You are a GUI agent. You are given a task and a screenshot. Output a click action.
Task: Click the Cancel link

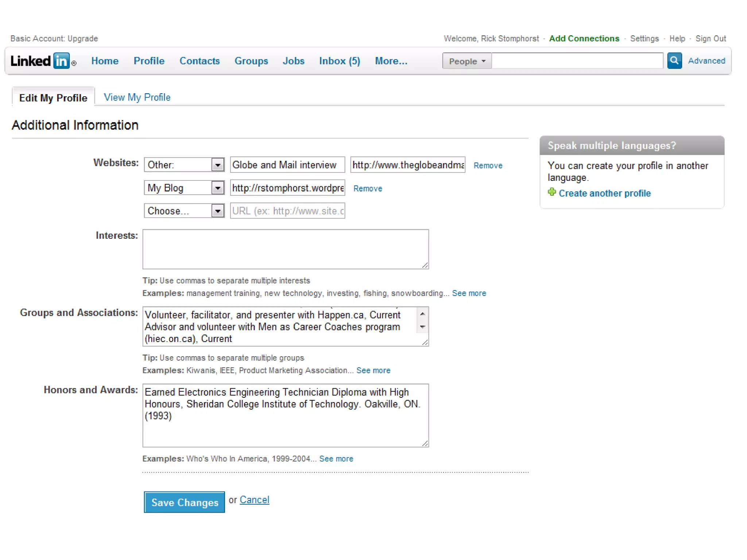tap(254, 499)
